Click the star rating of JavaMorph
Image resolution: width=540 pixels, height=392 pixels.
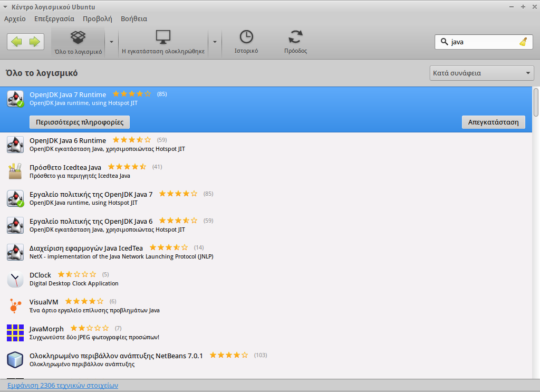click(90, 328)
